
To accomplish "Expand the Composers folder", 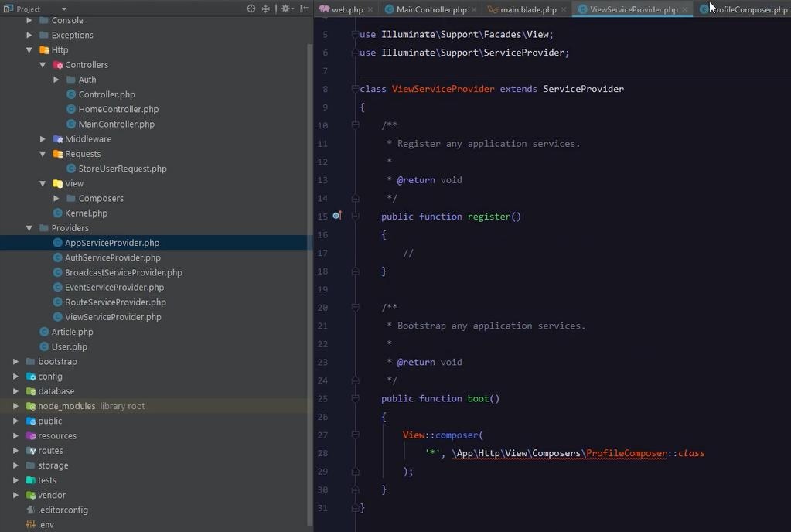I will pyautogui.click(x=56, y=199).
